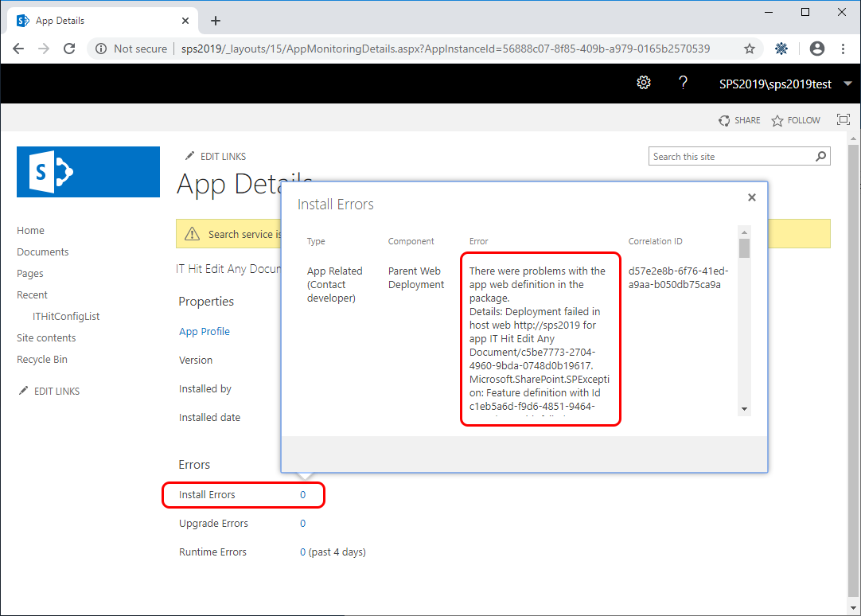The height and width of the screenshot is (616, 861).
Task: Click EDIT LINKS above the page title
Action: coord(216,157)
